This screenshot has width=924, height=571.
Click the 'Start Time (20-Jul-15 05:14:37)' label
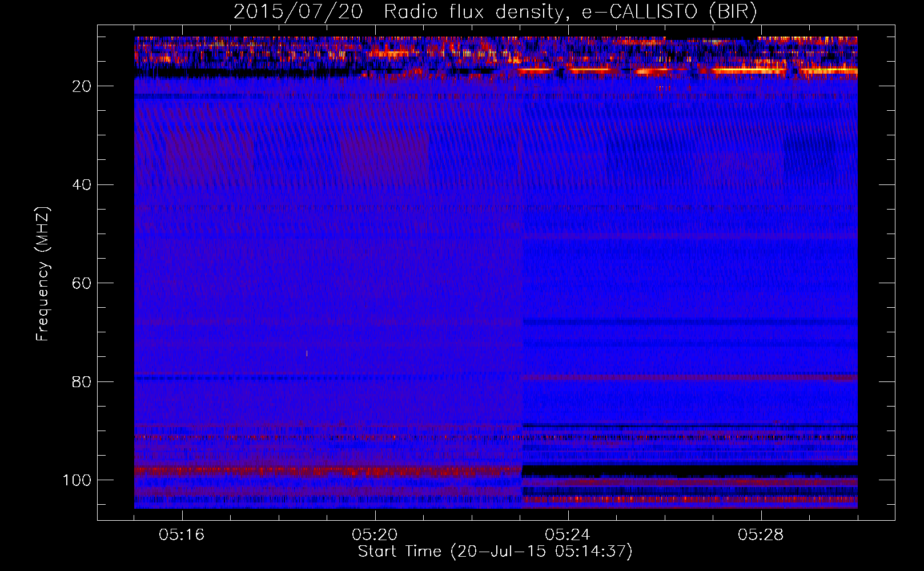click(x=495, y=552)
